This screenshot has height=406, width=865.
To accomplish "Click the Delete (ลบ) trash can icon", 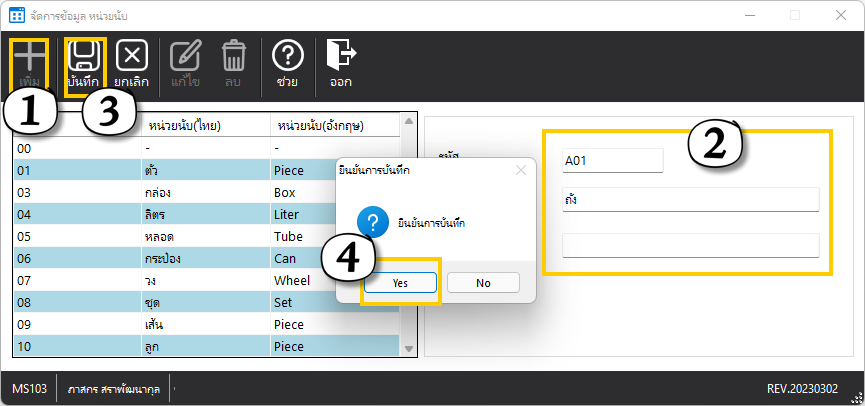I will (233, 56).
